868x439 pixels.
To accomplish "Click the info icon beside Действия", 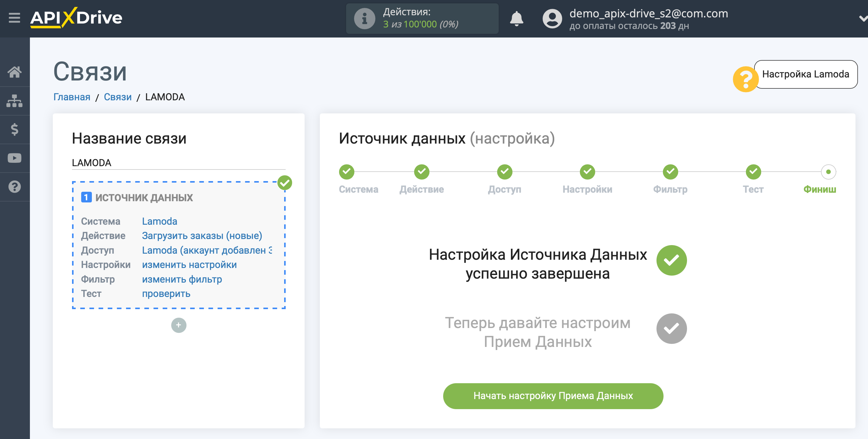I will 365,19.
